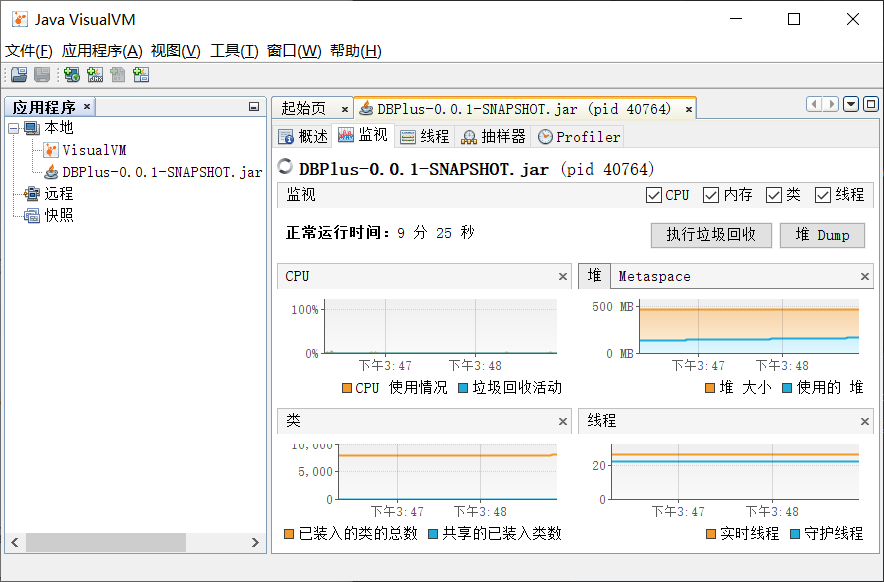Close the 线程 chart panel
The height and width of the screenshot is (582, 884).
[865, 421]
